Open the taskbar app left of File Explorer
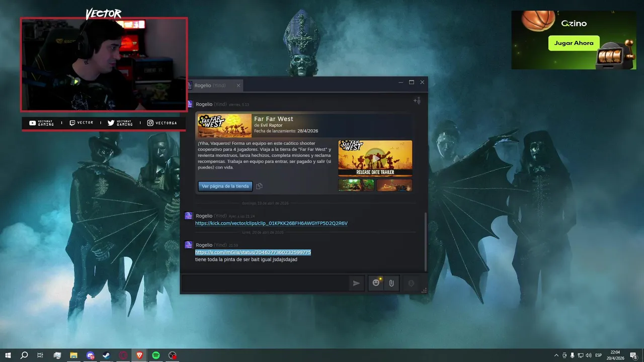Viewport: 644px width, 362px height. (57, 355)
